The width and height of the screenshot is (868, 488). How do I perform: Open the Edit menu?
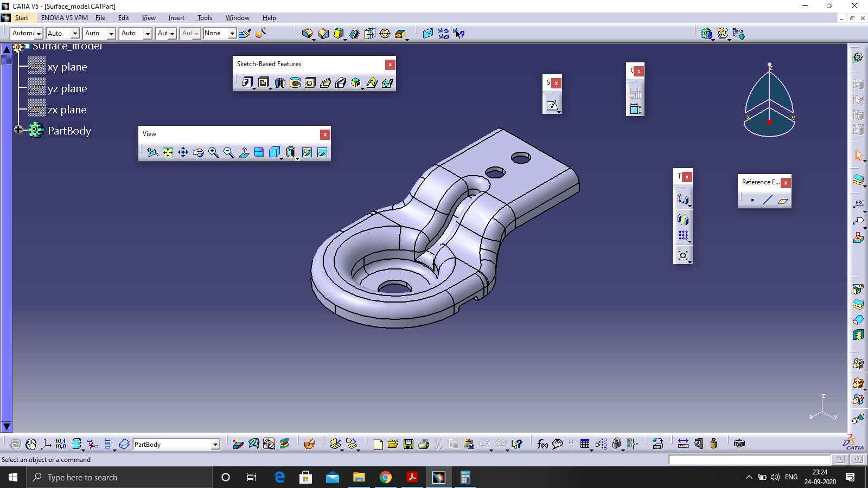[x=124, y=18]
